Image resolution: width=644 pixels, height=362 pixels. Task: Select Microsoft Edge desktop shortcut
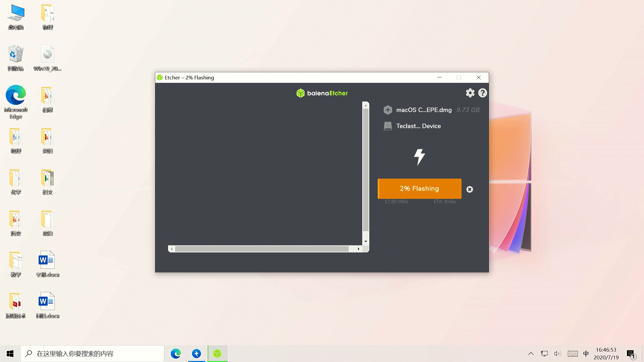(16, 102)
